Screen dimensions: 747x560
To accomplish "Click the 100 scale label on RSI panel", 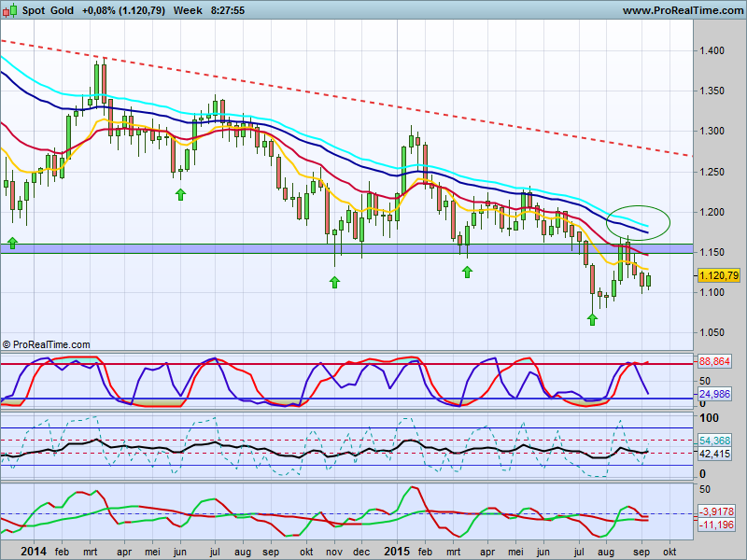I will 709,418.
